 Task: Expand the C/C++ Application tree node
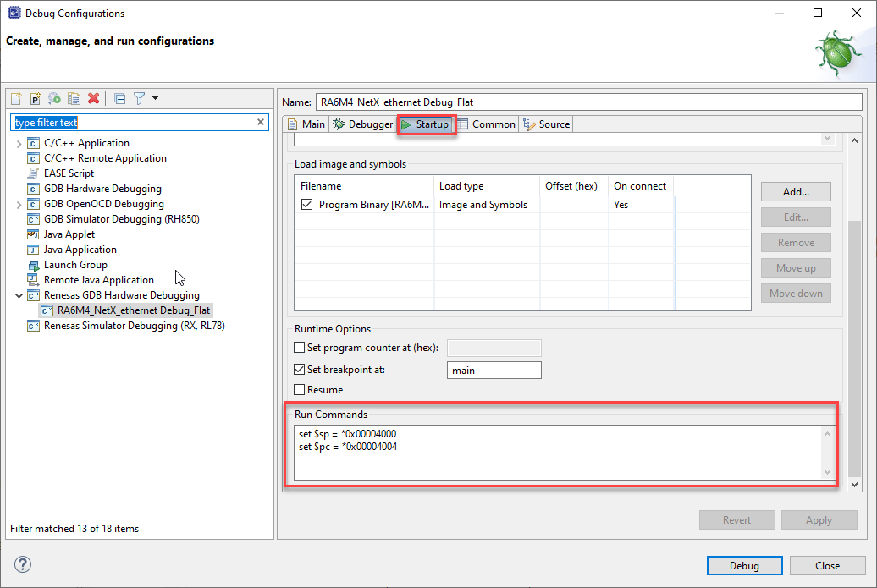19,143
